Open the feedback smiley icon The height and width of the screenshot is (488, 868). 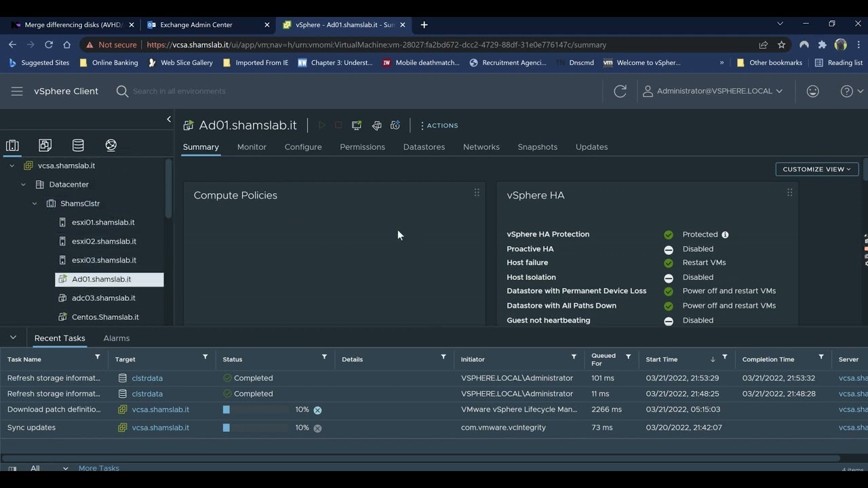[812, 91]
